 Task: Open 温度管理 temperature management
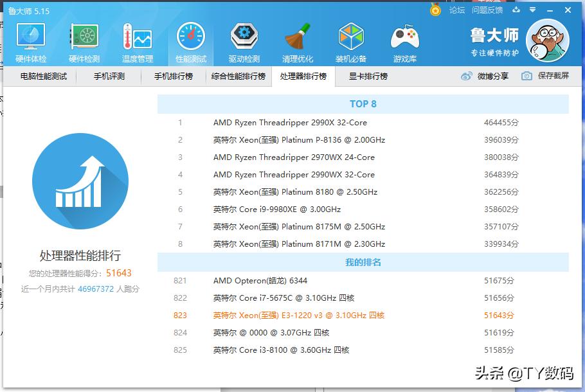[136, 39]
